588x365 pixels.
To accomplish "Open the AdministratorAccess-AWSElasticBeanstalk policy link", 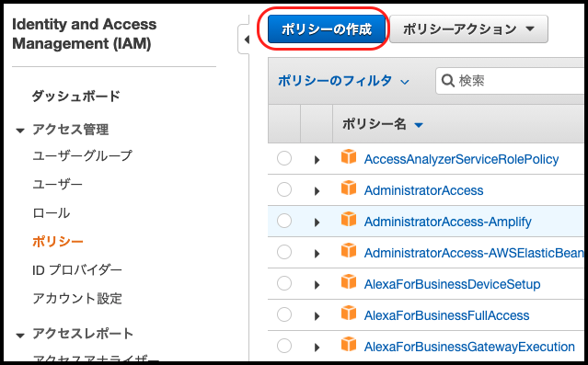I will click(474, 253).
